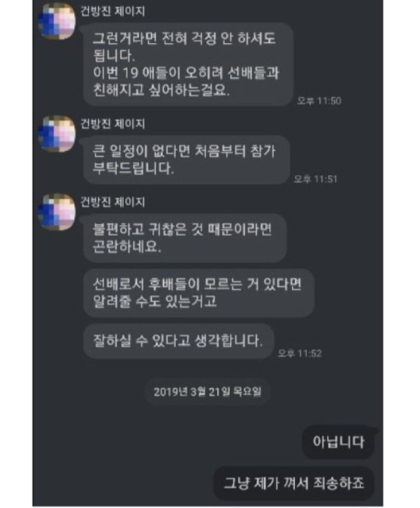The height and width of the screenshot is (508, 420).
Task: Tap the 오후 11:51 timestamp
Action: (315, 179)
